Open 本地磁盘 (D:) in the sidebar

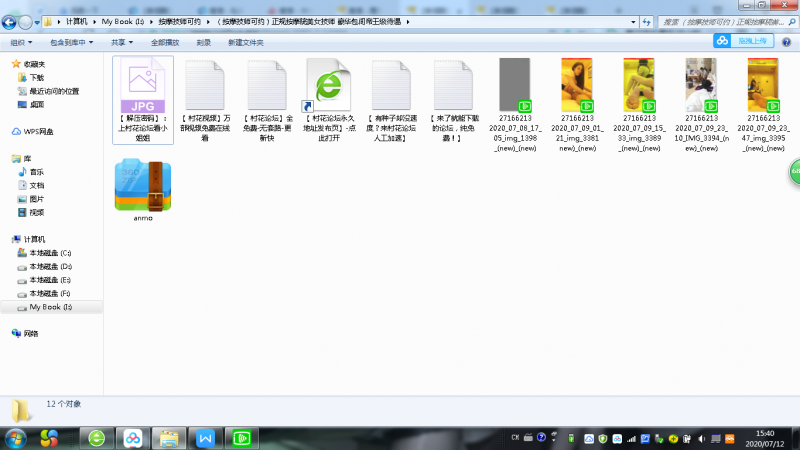[51, 266]
